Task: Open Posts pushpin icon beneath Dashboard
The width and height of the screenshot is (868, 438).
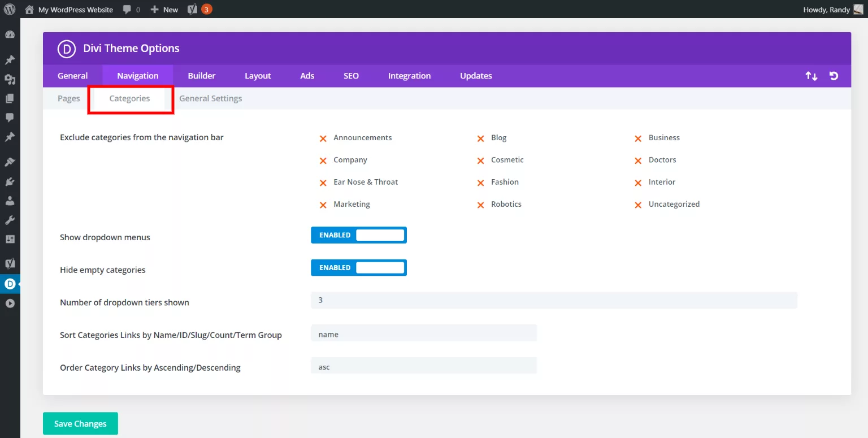Action: 10,60
